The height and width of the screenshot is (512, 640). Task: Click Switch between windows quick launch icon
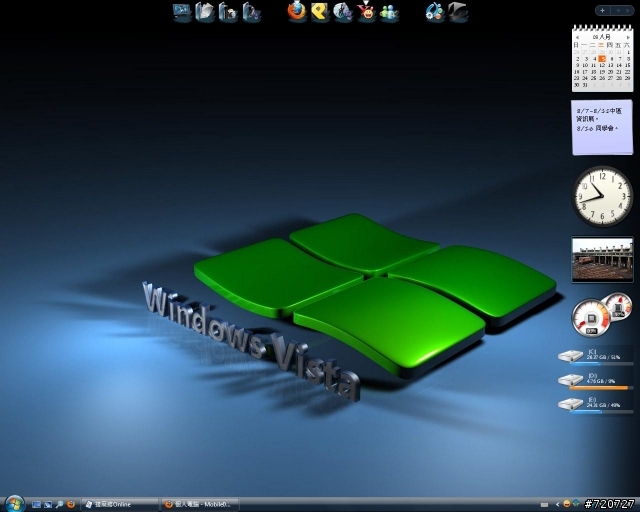pyautogui.click(x=48, y=505)
